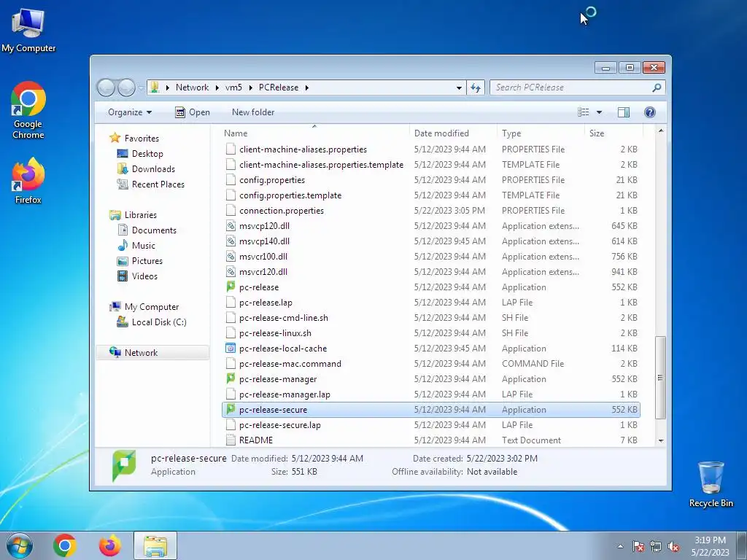Click the vertical scrollbar thumb in file list
This screenshot has height=560, width=747.
point(660,377)
